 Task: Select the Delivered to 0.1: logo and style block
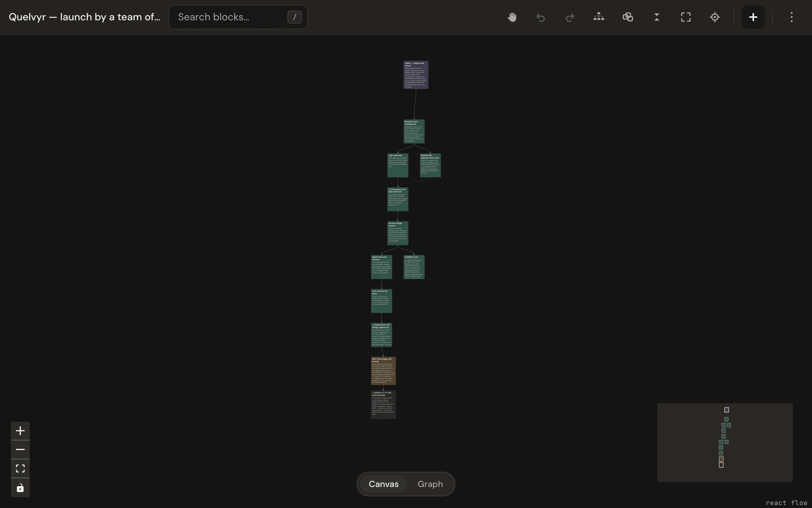(x=398, y=199)
